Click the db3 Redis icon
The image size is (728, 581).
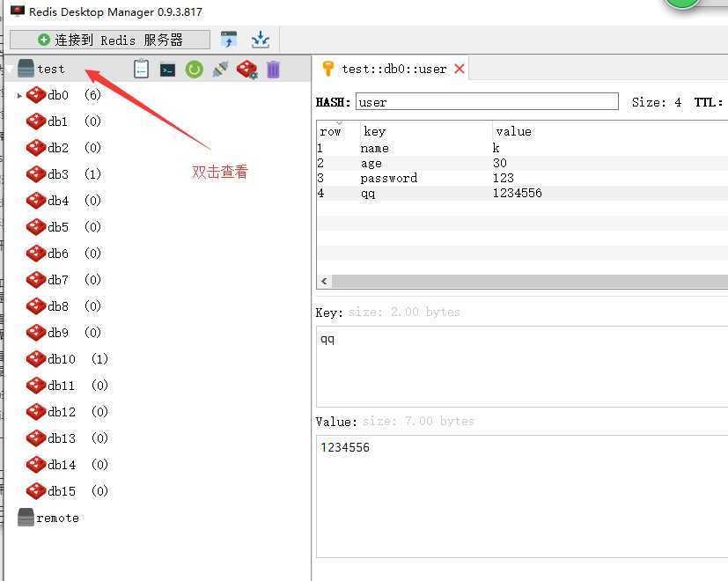tap(36, 174)
